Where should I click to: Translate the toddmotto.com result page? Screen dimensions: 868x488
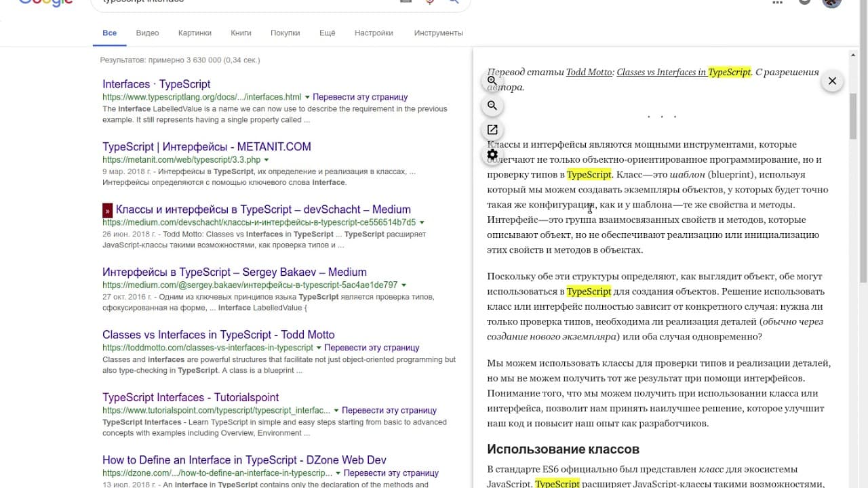coord(372,348)
